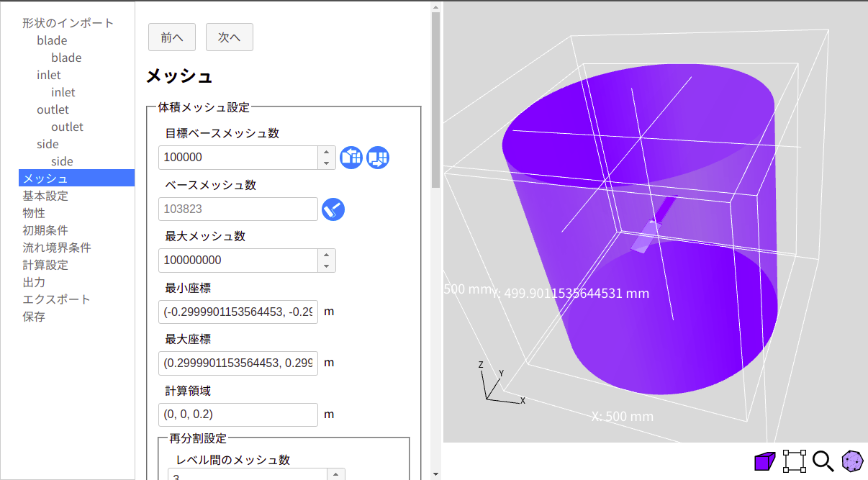The width and height of the screenshot is (868, 480).
Task: Select the top-level inlet entry
Action: pos(49,75)
